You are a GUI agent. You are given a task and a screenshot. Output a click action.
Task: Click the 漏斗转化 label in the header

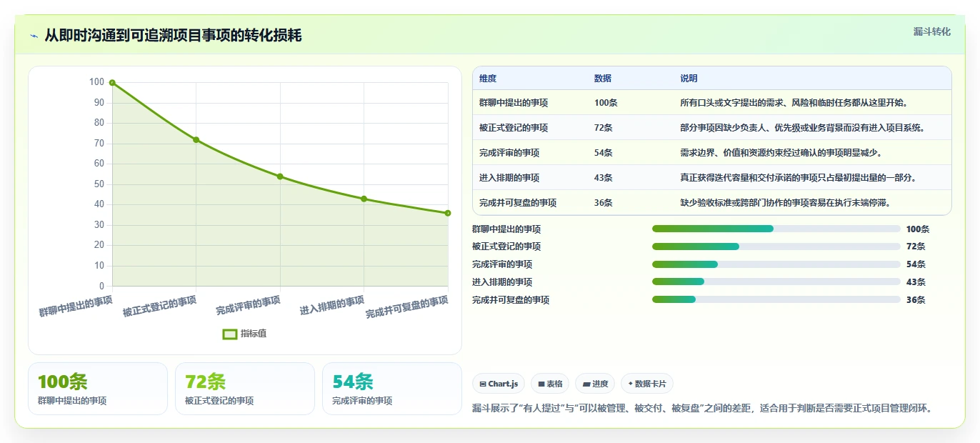pyautogui.click(x=931, y=31)
